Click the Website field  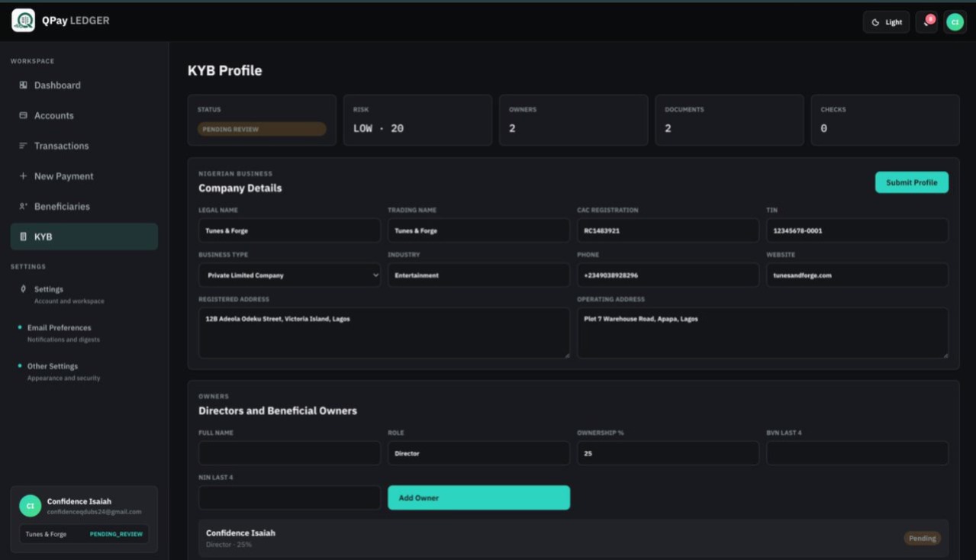click(857, 275)
